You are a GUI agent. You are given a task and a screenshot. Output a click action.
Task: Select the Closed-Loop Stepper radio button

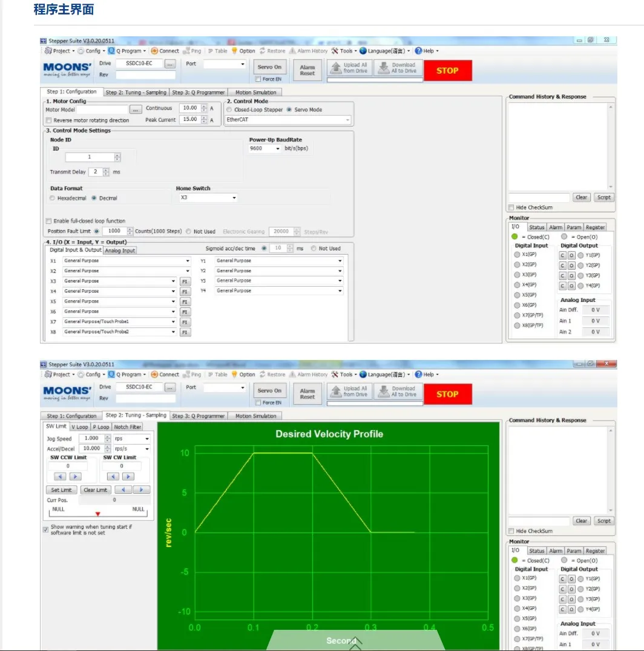click(229, 110)
